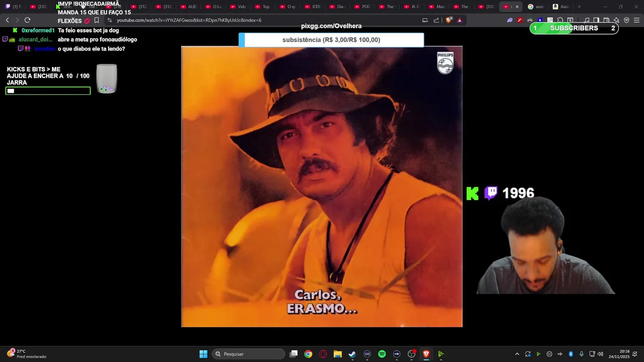
Task: Switch to the 'ALB' YouTube tab
Action: (x=189, y=7)
